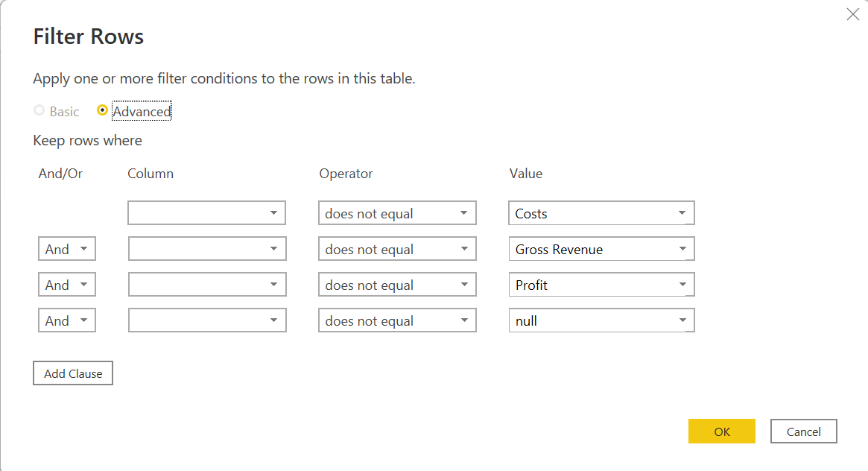Expand operator dropdown beside Gross Revenue
The image size is (868, 471).
pyautogui.click(x=397, y=248)
